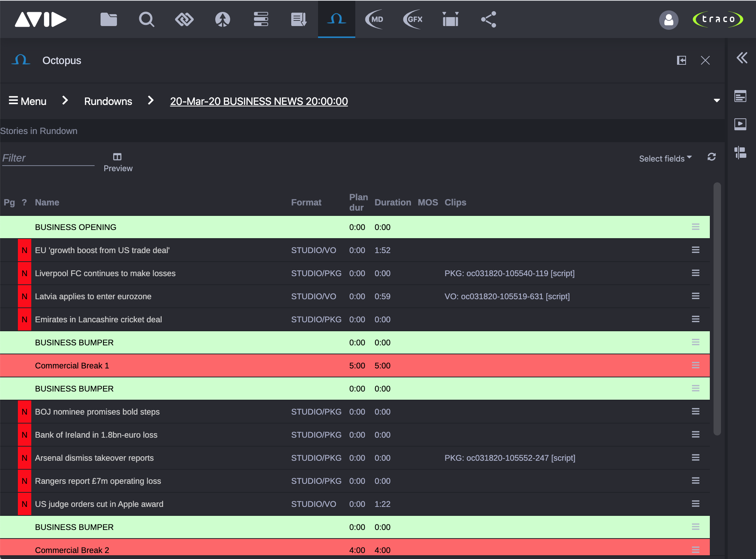The image size is (756, 559).
Task: Go to Rundowns breadcrumb
Action: [x=108, y=101]
